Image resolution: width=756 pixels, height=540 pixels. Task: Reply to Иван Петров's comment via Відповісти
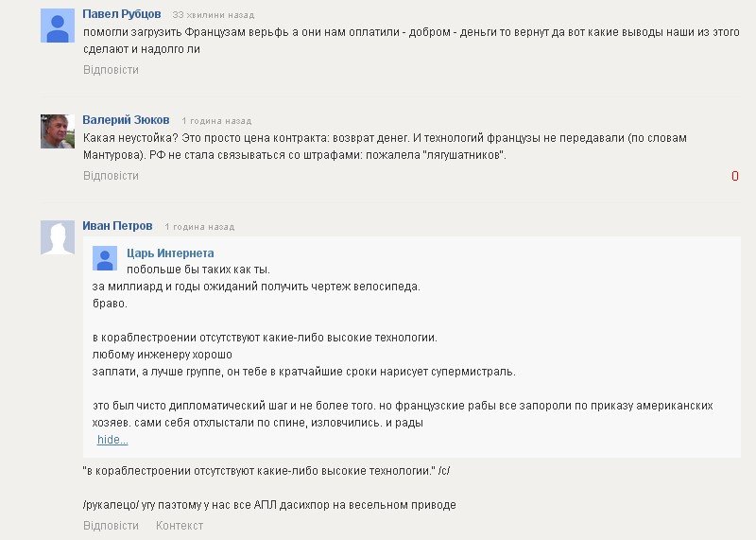coord(111,526)
